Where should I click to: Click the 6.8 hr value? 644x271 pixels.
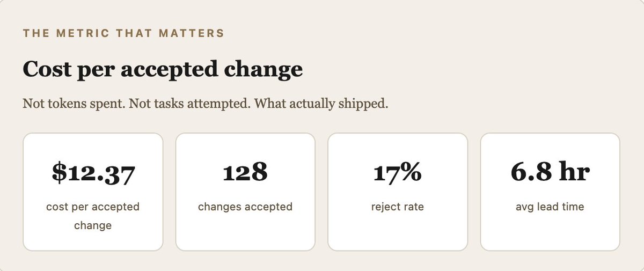point(550,172)
